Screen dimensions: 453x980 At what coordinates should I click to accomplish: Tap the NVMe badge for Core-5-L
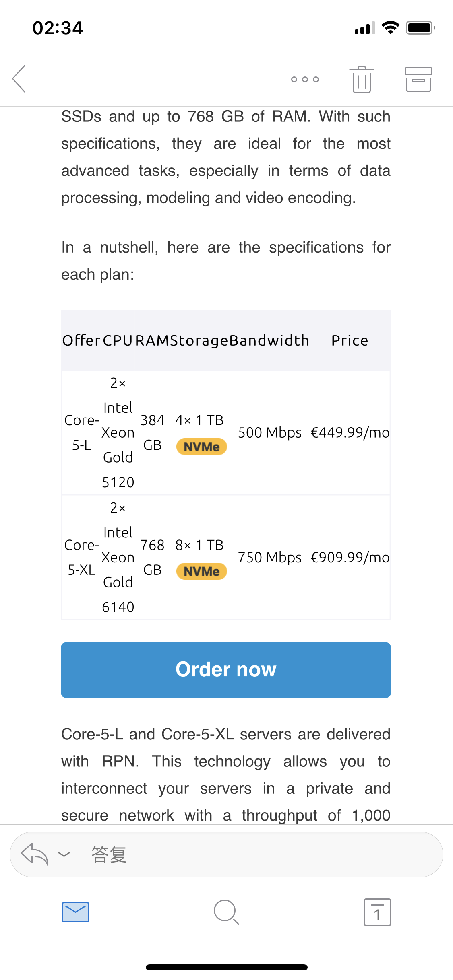coord(201,447)
